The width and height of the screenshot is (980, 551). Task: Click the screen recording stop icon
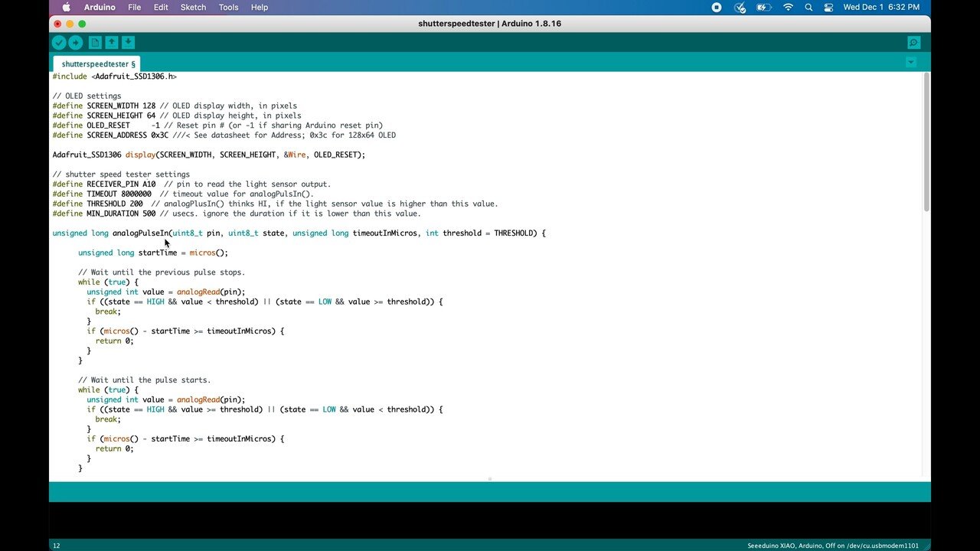[x=717, y=7]
